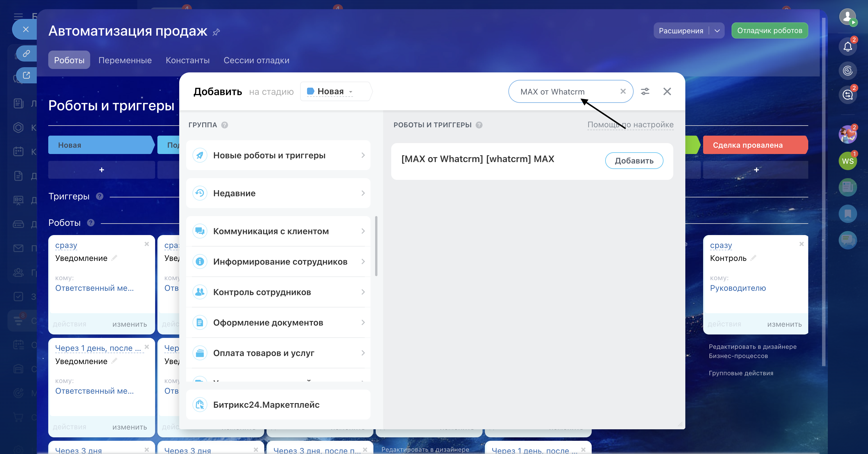Image resolution: width=868 pixels, height=454 pixels.
Task: Switch to the Переменные tab
Action: 125,60
